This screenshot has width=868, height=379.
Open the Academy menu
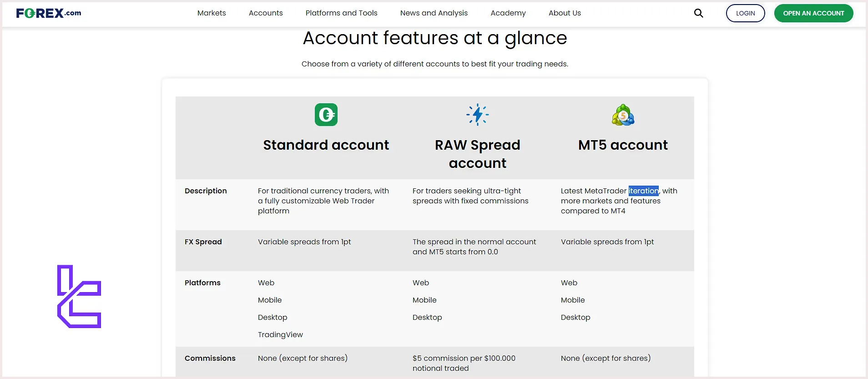[508, 13]
